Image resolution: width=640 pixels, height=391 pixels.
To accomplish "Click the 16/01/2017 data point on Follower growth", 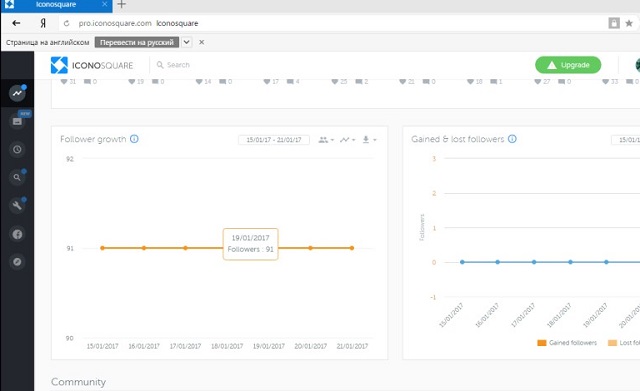I will (x=144, y=248).
